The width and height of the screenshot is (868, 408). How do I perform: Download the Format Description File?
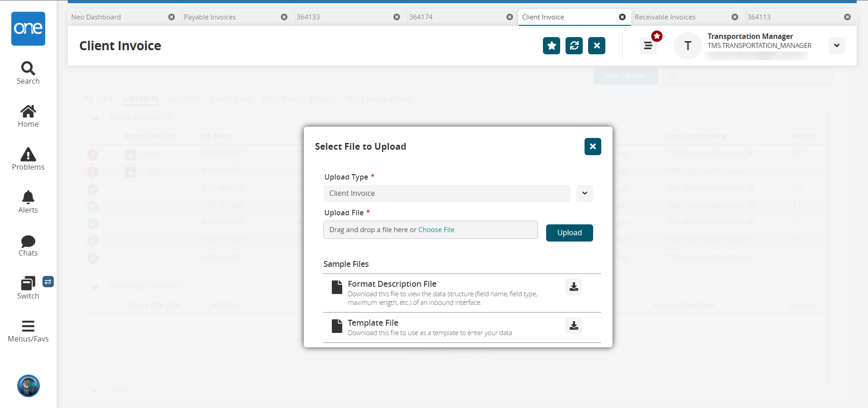pos(574,287)
